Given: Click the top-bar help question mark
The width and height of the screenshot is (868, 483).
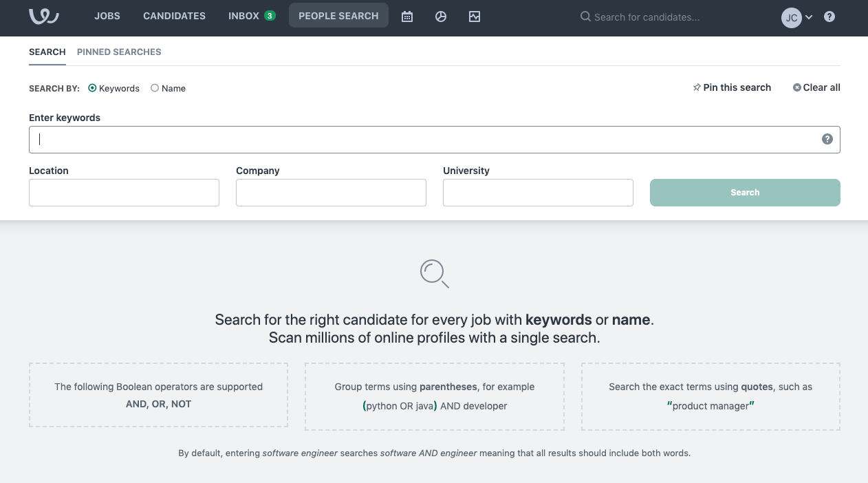Looking at the screenshot, I should [829, 17].
